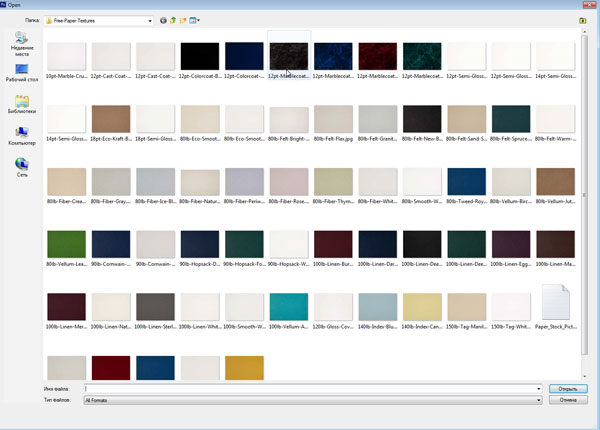600x430 pixels.
Task: Select the green 80lb-Vellum-Lea thumbnail
Action: [67, 244]
